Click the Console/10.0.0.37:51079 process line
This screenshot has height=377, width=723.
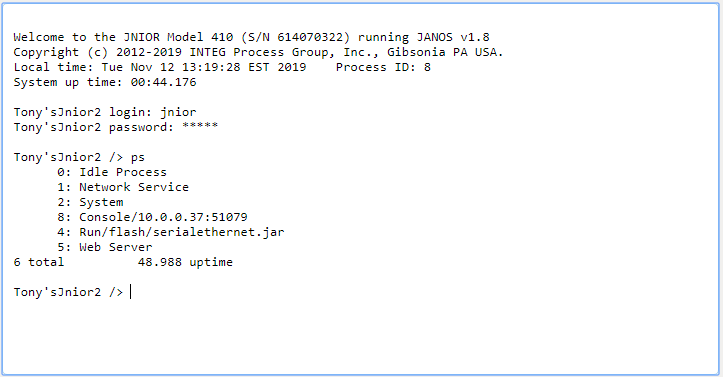click(152, 217)
